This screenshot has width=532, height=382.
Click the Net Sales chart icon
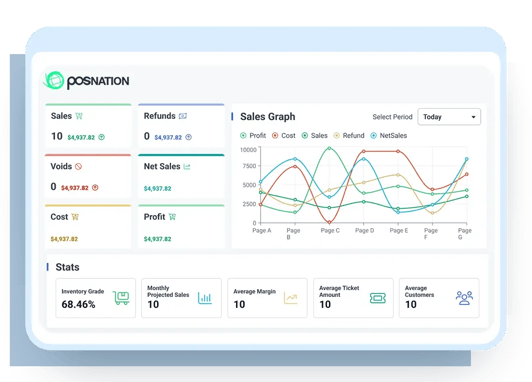(187, 167)
